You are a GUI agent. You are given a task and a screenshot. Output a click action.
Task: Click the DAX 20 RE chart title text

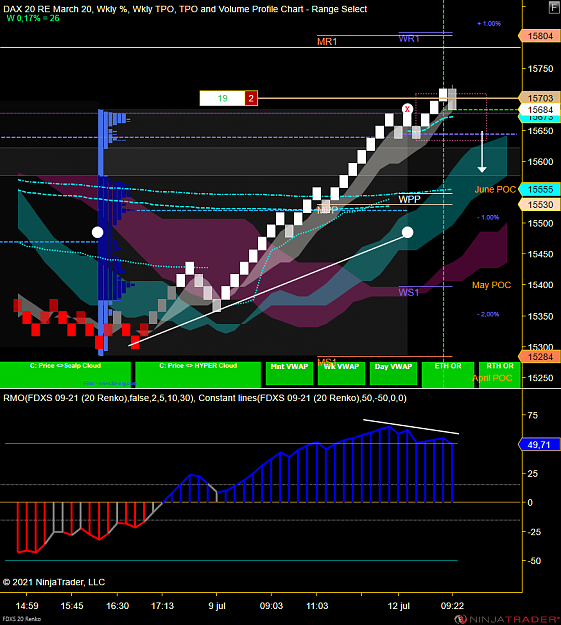tap(185, 9)
